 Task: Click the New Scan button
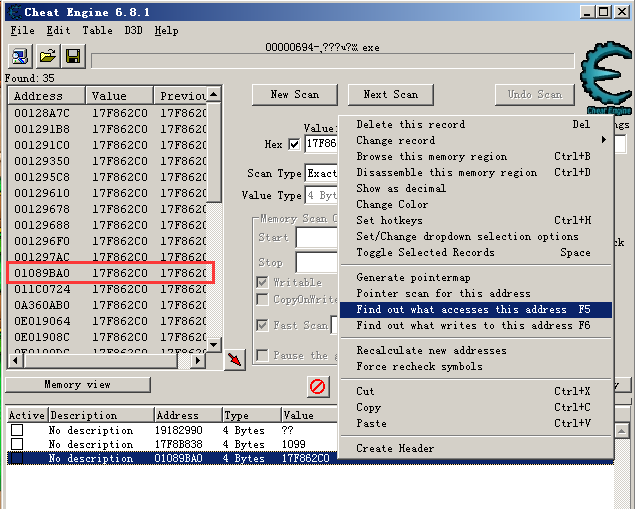294,95
